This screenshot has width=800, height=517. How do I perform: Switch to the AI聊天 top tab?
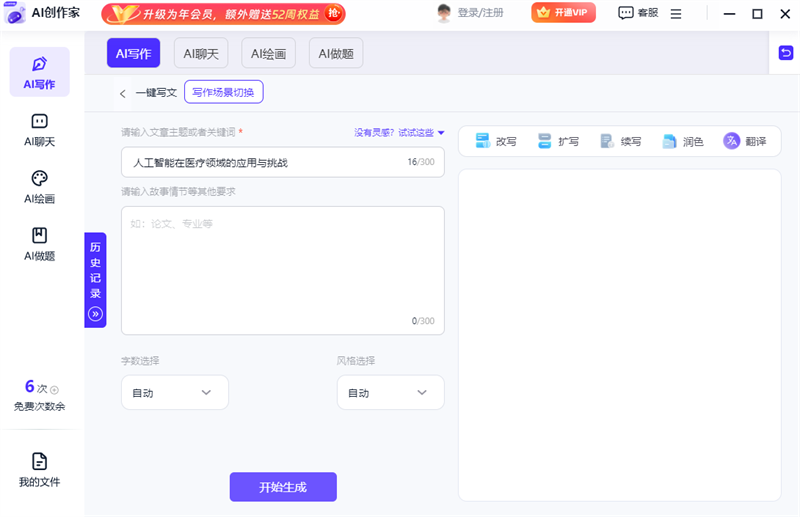pos(201,54)
